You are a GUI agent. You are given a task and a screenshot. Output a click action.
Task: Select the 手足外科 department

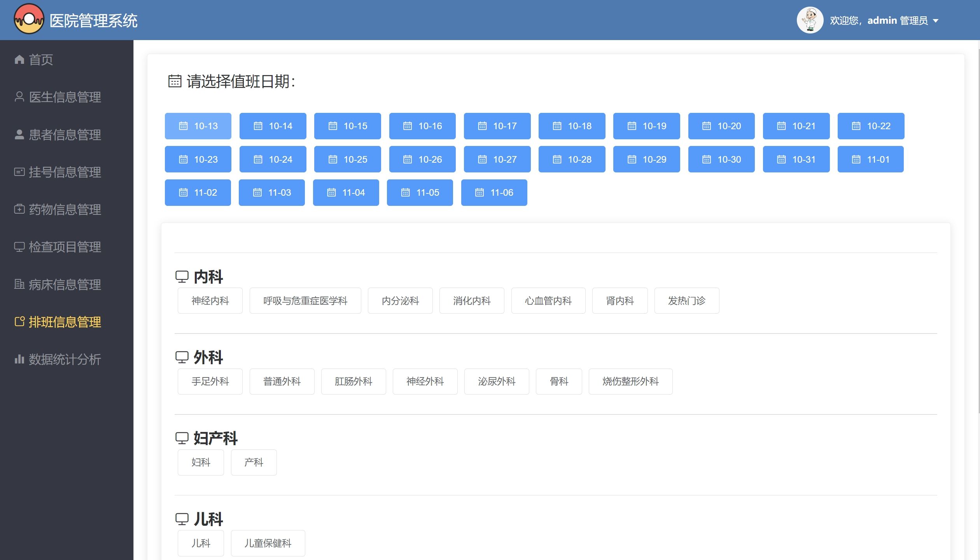(210, 381)
